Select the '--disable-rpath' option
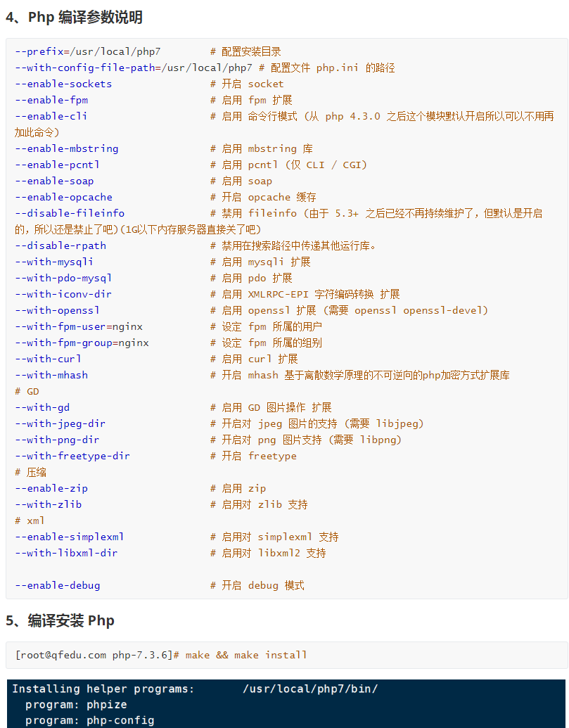This screenshot has height=728, width=569. (x=60, y=245)
